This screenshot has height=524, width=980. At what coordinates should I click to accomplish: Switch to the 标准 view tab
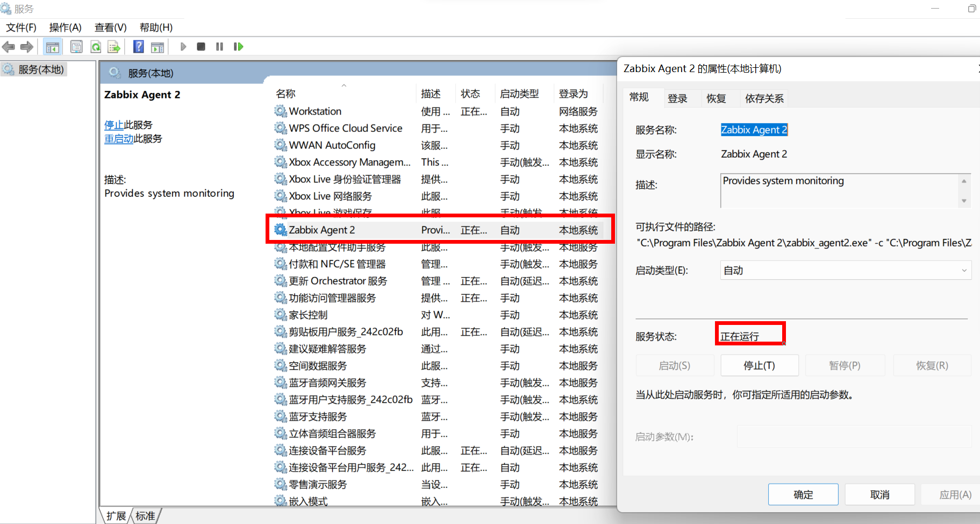pyautogui.click(x=145, y=516)
